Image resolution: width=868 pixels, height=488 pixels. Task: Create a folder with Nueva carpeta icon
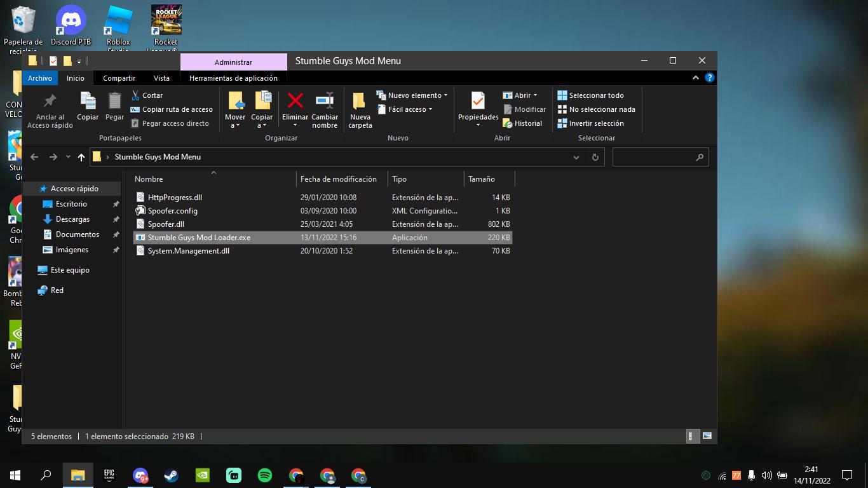tap(360, 102)
